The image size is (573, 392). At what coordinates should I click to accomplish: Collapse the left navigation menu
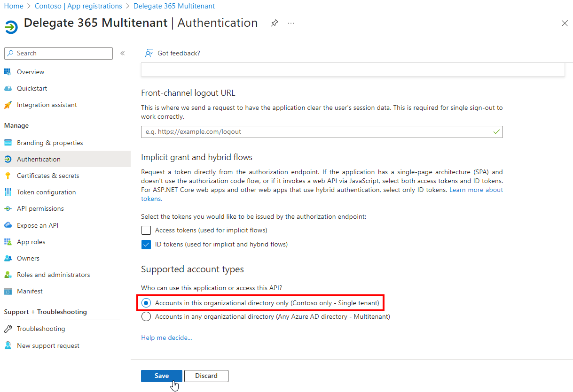pyautogui.click(x=122, y=53)
